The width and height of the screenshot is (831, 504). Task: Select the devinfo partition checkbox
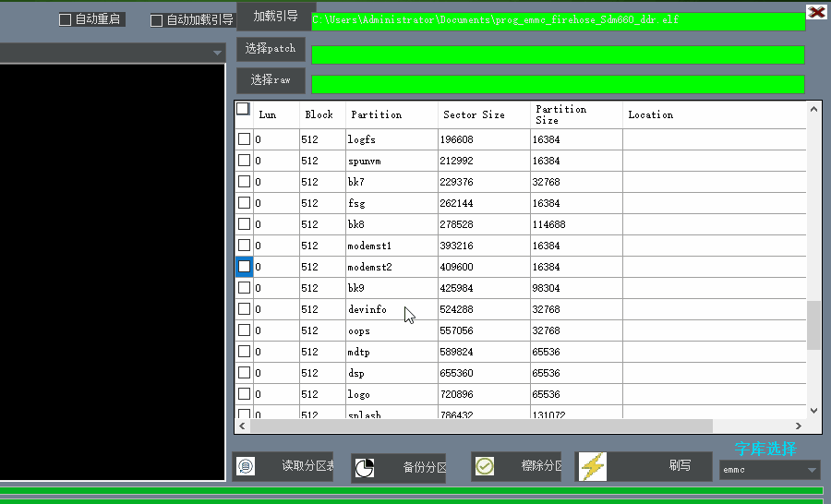[x=244, y=309]
